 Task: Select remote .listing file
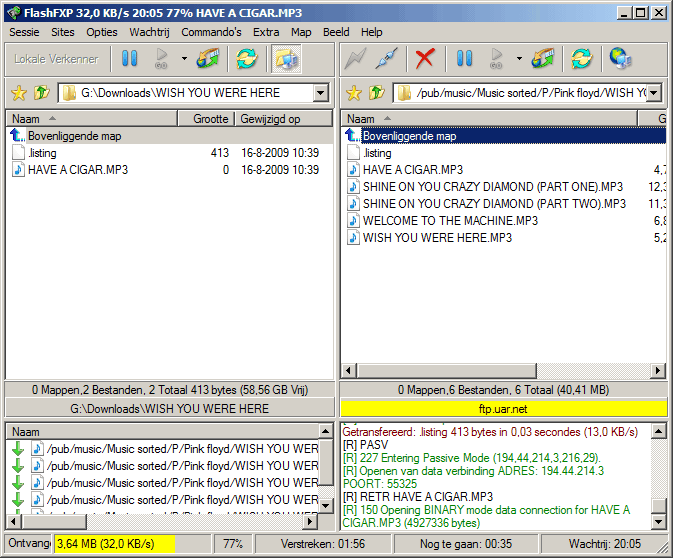click(x=504, y=153)
